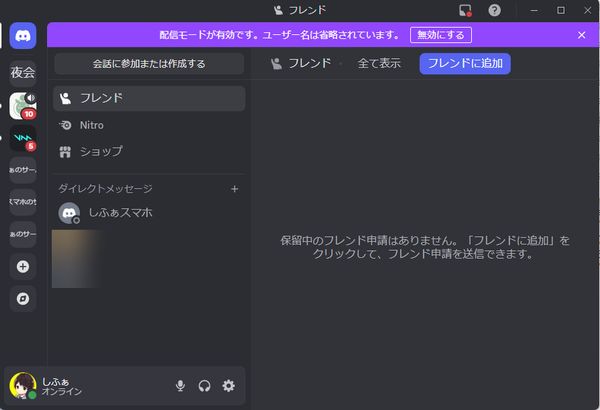Click the Add a Server plus icon
This screenshot has width=600, height=410.
(23, 266)
